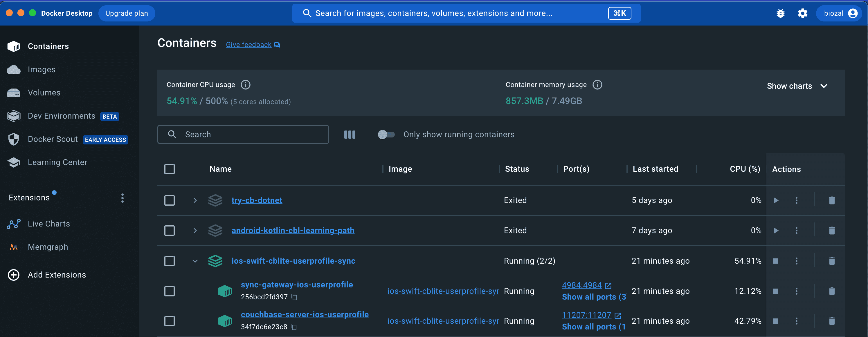Screen dimensions: 868x337
Task: Open couchbase-server-ios-userprofile container link
Action: [x=305, y=315]
